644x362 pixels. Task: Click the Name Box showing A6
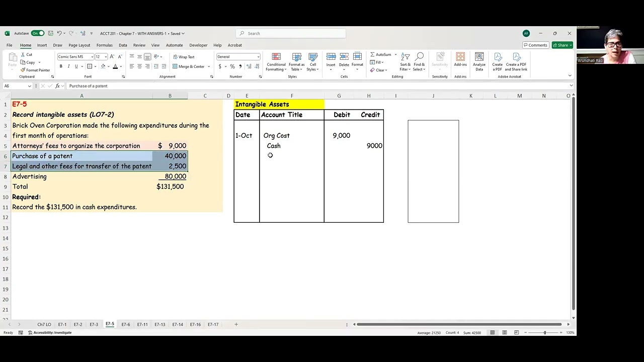coord(18,86)
